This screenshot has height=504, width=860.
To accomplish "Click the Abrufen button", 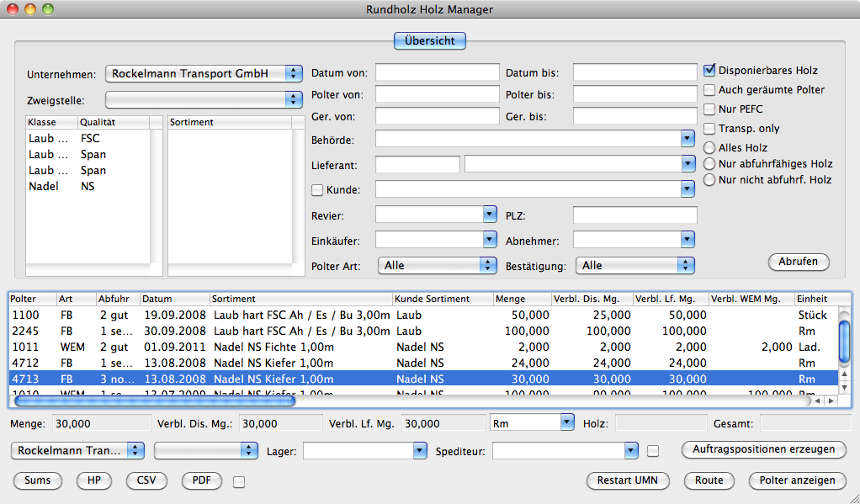I will (x=798, y=262).
